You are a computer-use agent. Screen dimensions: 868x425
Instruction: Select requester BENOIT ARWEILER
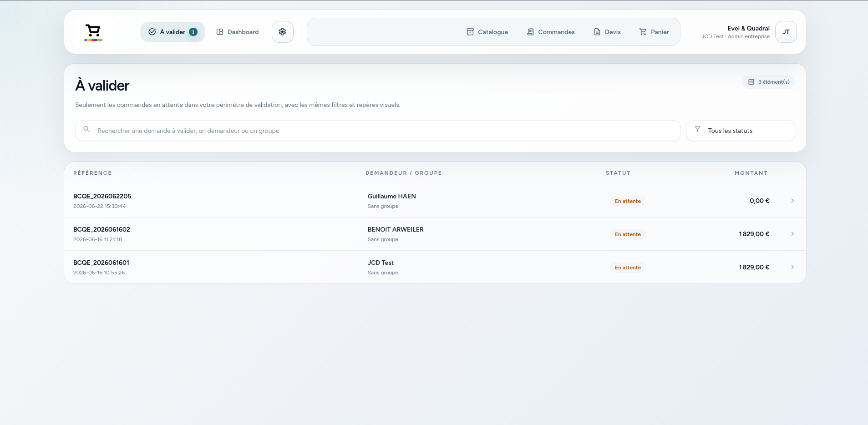pos(396,229)
